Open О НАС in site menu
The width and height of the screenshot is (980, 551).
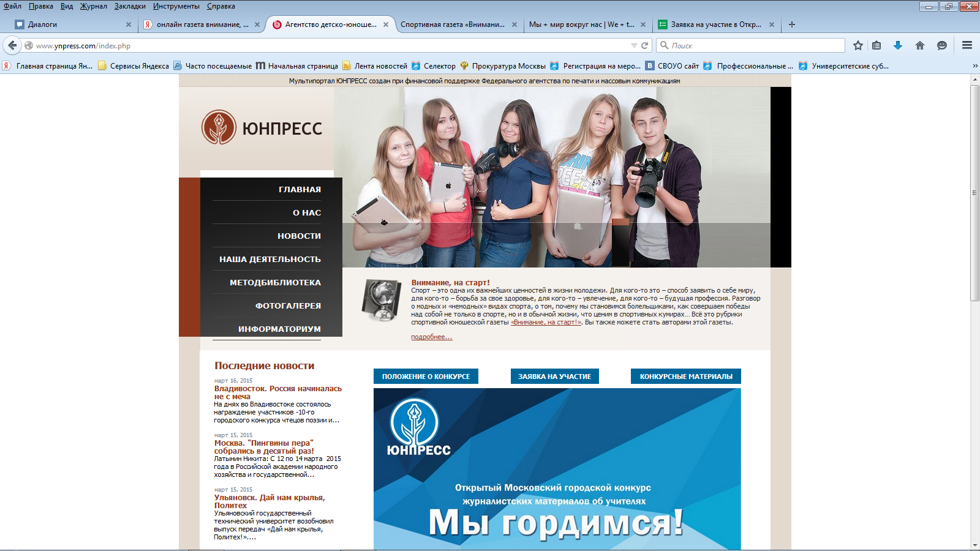coord(307,212)
